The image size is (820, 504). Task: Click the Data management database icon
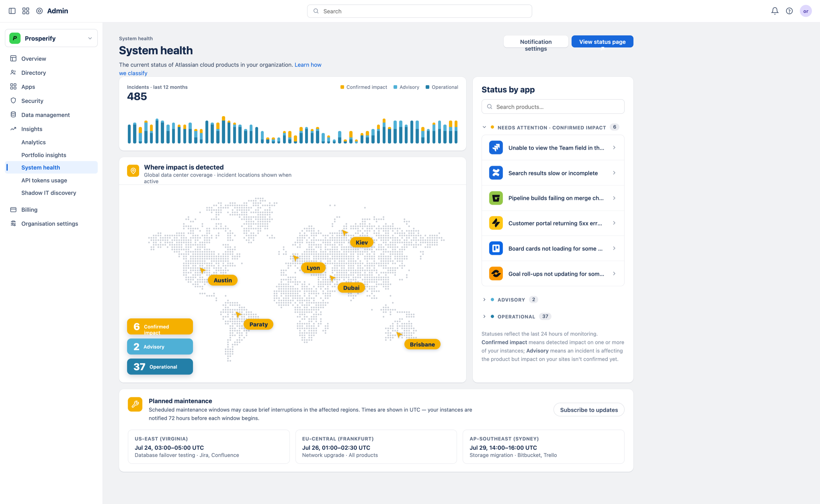13,115
